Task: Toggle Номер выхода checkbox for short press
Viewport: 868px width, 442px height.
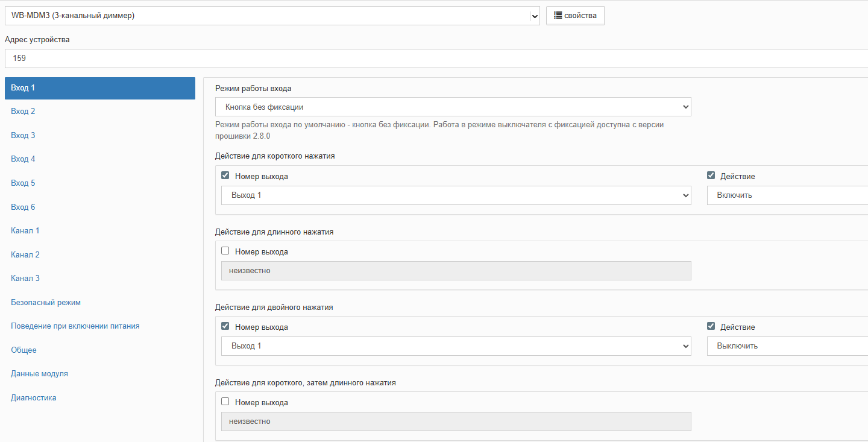Action: click(225, 176)
